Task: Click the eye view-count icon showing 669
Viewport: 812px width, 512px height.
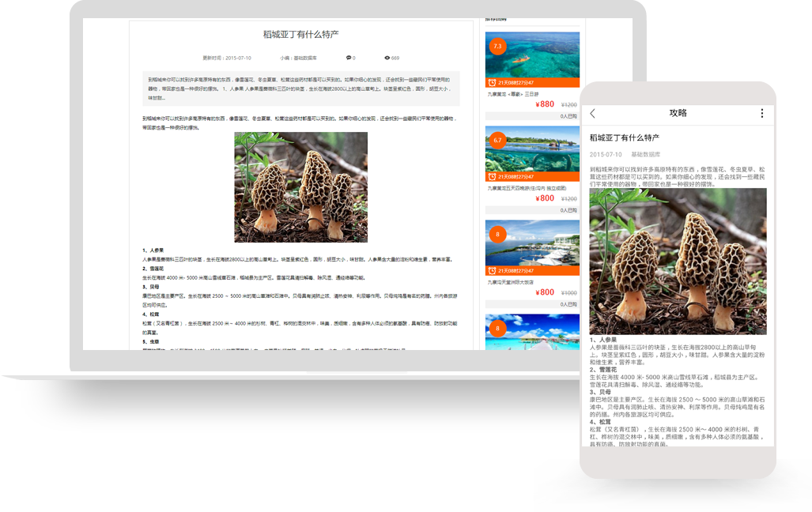Action: pyautogui.click(x=387, y=58)
